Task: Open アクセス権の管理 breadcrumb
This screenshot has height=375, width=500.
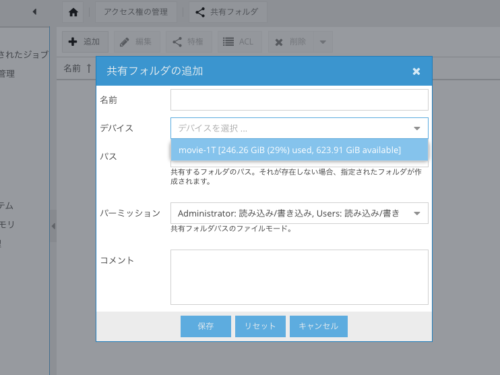Action: tap(136, 12)
